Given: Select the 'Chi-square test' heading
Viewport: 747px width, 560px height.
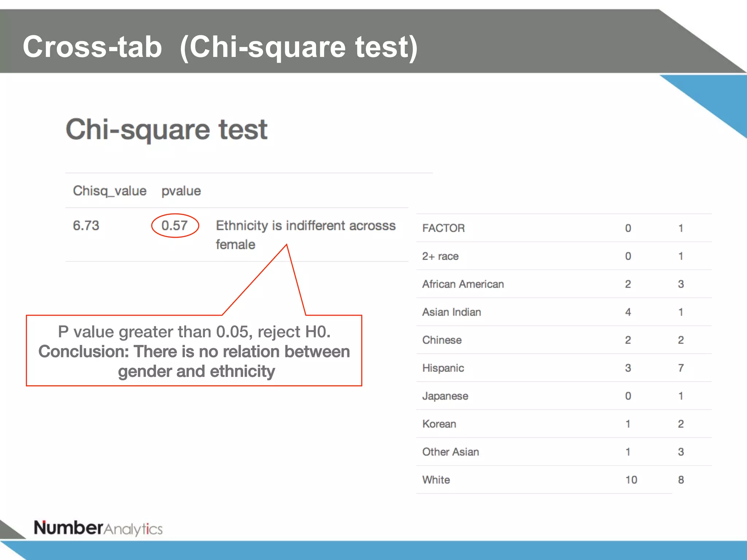Looking at the screenshot, I should [167, 130].
